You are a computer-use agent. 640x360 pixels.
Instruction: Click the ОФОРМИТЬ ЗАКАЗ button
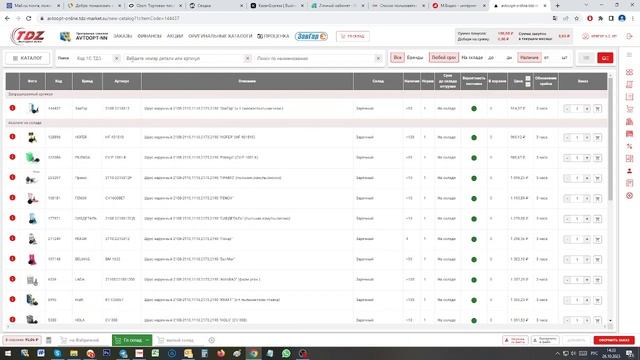pos(614,340)
